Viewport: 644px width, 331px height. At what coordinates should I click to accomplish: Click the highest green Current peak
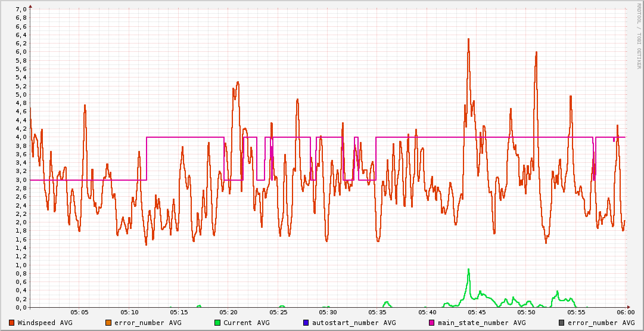[468, 270]
